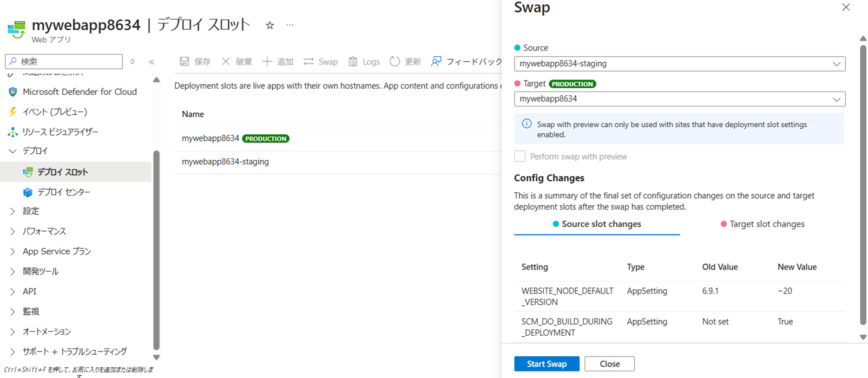Image resolution: width=868 pixels, height=378 pixels.
Task: Focus the 検索 search field
Action: tap(64, 61)
